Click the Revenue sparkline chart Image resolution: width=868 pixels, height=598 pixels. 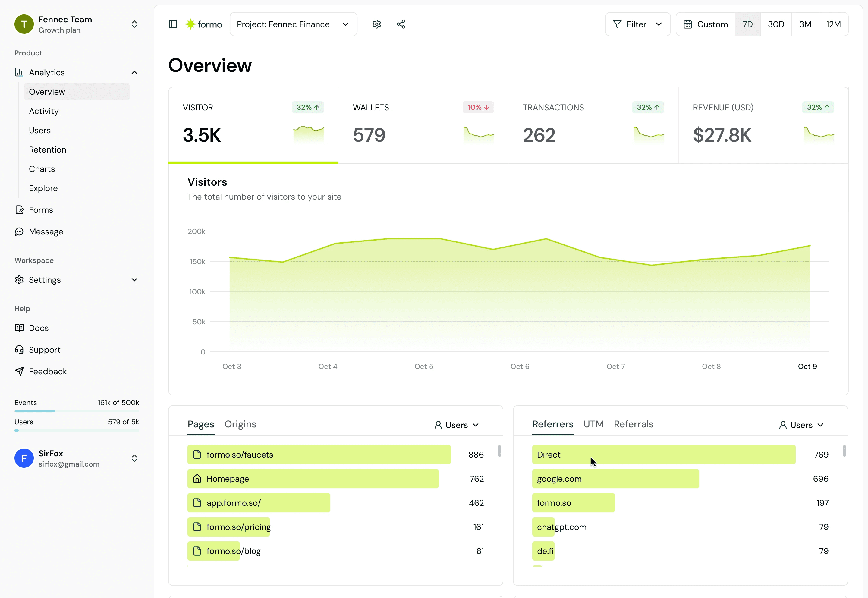click(819, 135)
